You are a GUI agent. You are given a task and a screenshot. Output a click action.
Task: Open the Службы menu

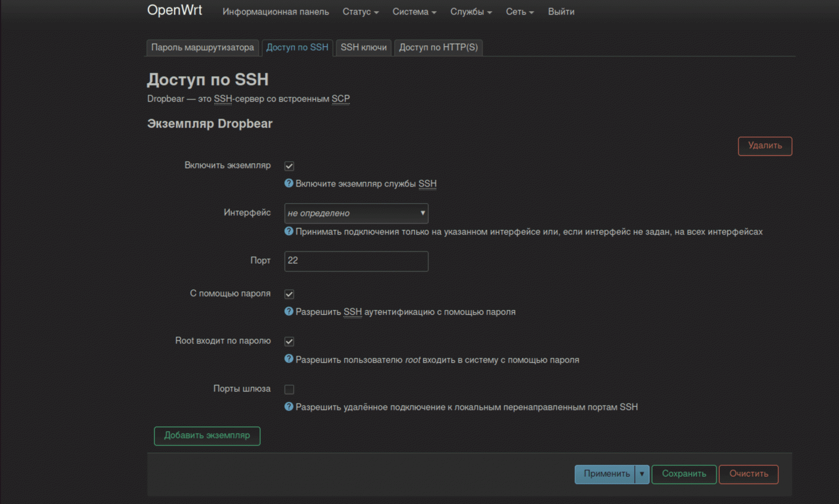(x=471, y=12)
